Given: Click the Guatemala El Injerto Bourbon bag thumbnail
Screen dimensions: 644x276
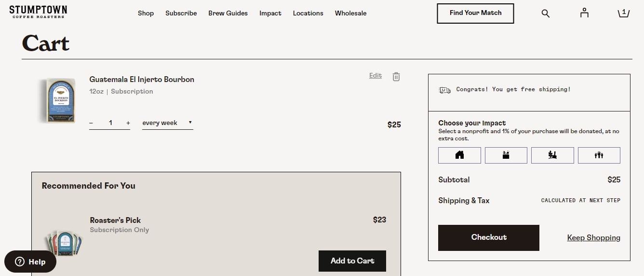Looking at the screenshot, I should pyautogui.click(x=58, y=100).
